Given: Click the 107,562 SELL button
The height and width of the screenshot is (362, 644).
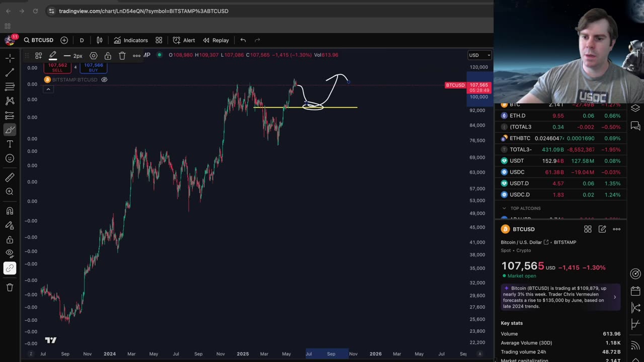Looking at the screenshot, I should (57, 67).
